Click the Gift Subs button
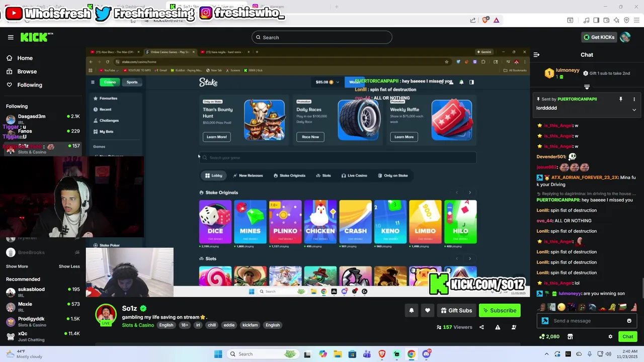644x362 pixels. [x=456, y=311]
